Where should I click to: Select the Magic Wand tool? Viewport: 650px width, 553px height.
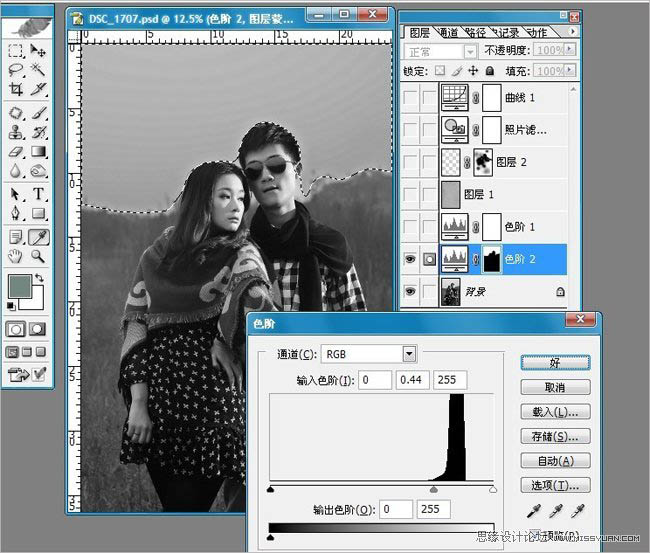(38, 70)
